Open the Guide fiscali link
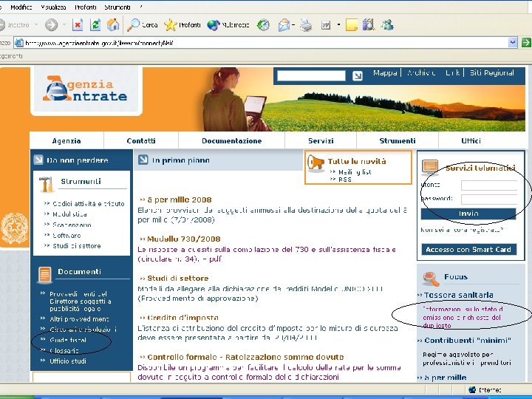Image resolution: width=532 pixels, height=399 pixels. 68,340
